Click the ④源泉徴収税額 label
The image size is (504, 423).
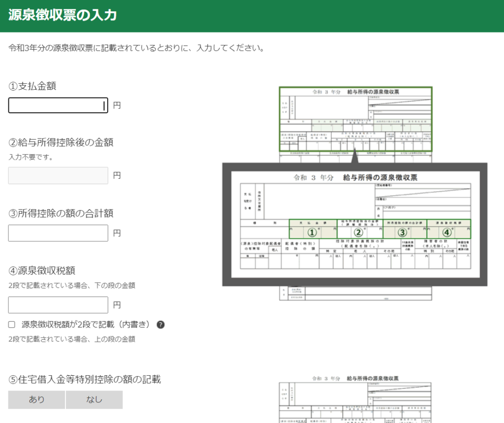(42, 271)
